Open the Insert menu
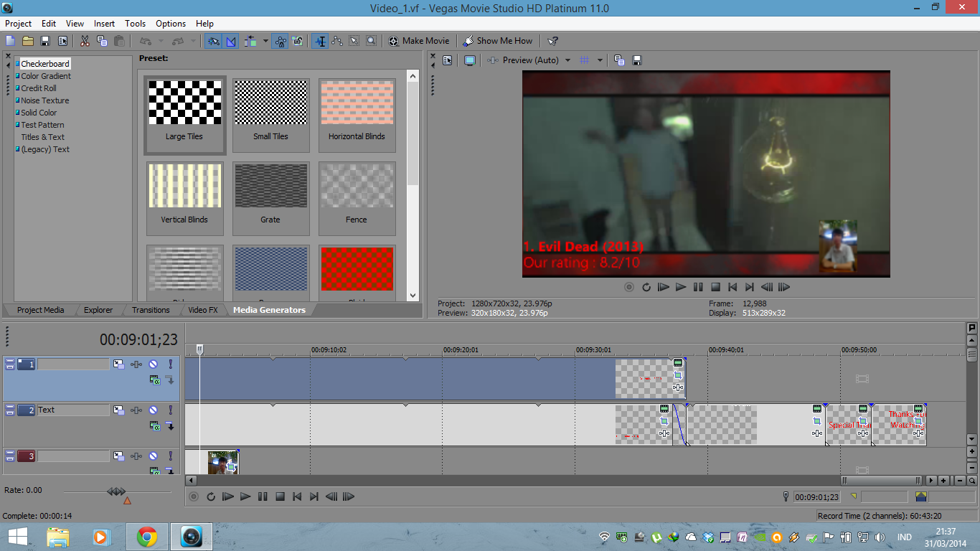980x551 pixels. click(x=104, y=24)
